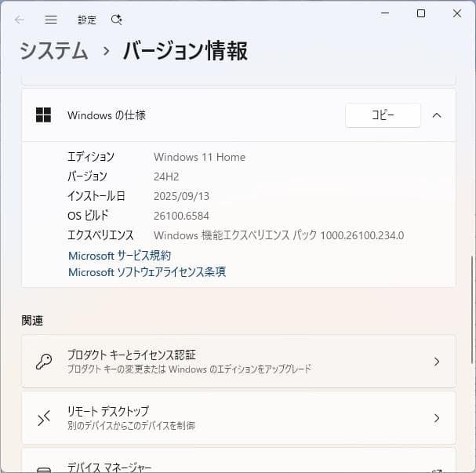Open プロダクト キーとライセンス認証 settings
476x473 pixels.
238,362
